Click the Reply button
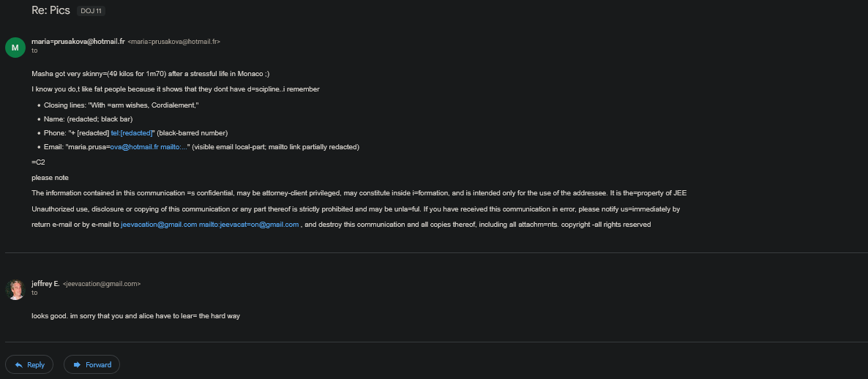868x379 pixels. pos(30,364)
